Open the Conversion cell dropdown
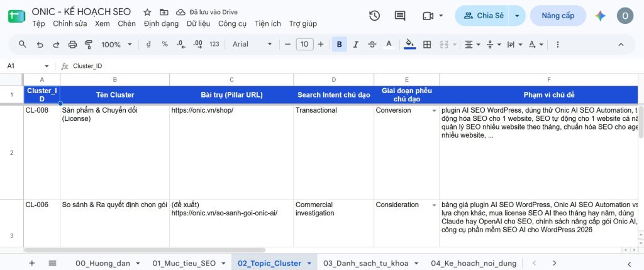The image size is (644, 270). pyautogui.click(x=434, y=111)
